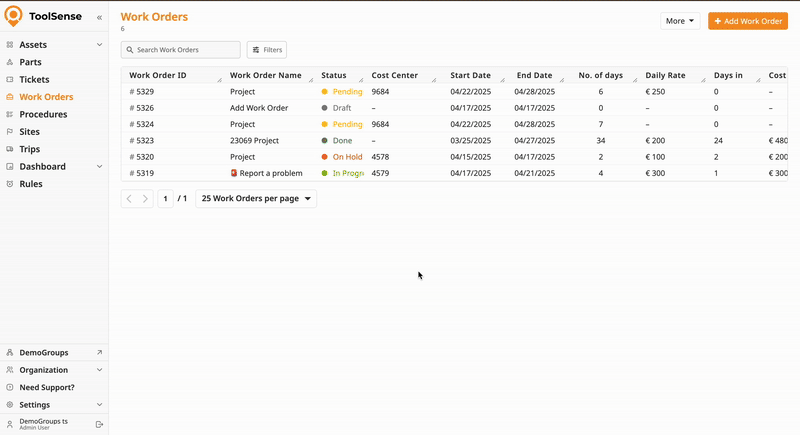Image resolution: width=800 pixels, height=435 pixels.
Task: Click the Tickets sidebar icon
Action: click(x=10, y=80)
